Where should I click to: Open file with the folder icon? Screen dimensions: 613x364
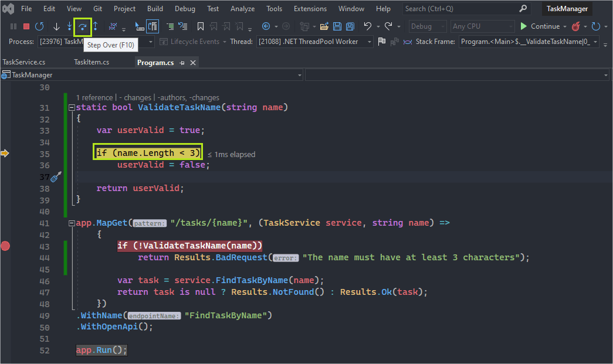coord(324,26)
